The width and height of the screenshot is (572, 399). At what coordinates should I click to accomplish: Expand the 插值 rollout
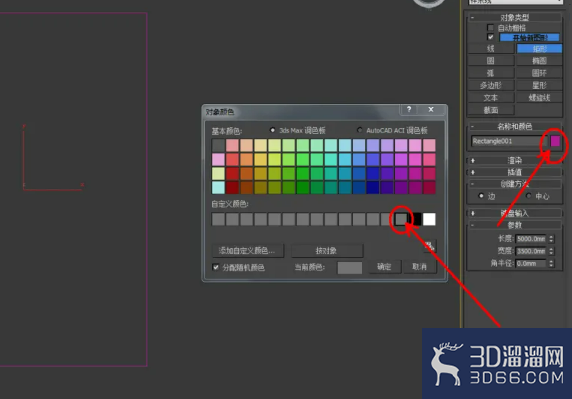[x=514, y=172]
